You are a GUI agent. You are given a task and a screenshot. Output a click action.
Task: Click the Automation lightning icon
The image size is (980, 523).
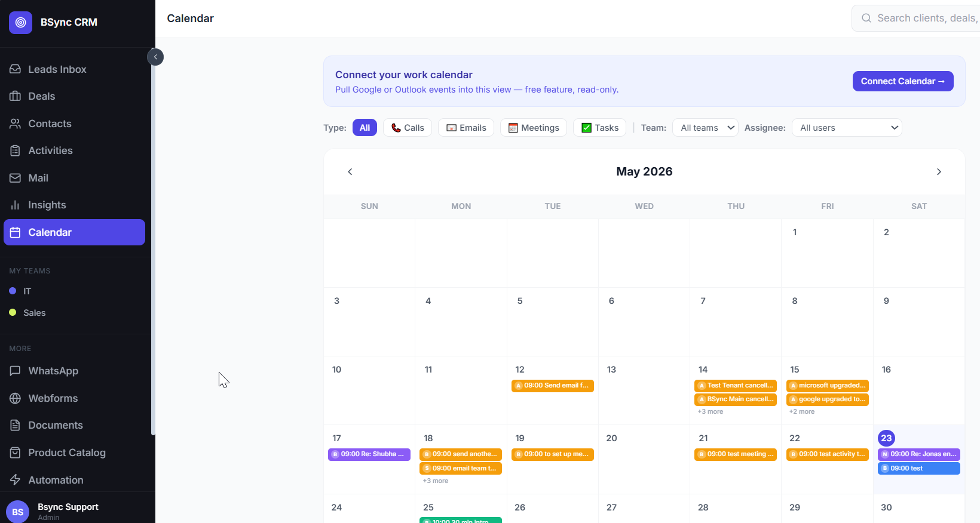[16, 480]
